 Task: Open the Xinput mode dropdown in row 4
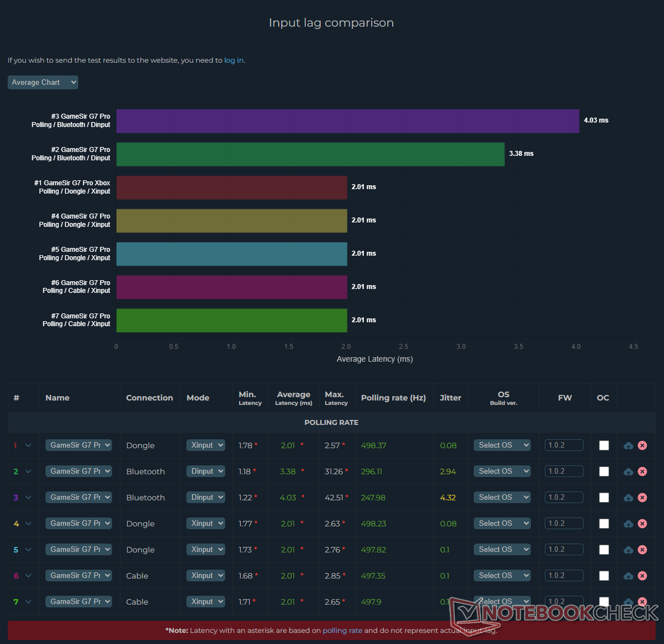pos(206,523)
